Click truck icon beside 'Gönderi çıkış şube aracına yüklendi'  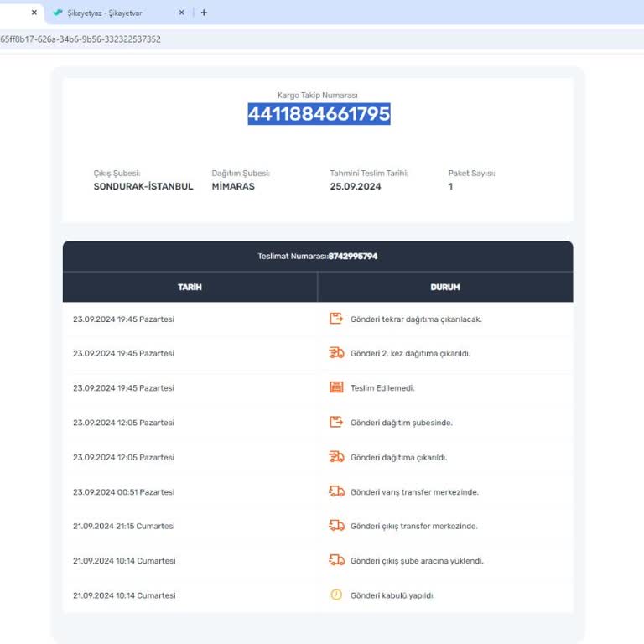pos(336,560)
